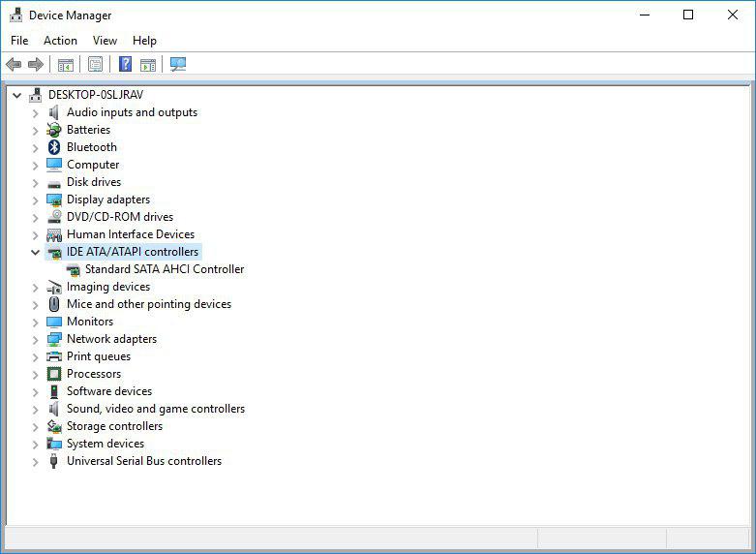Click the Processors category icon

tap(54, 374)
